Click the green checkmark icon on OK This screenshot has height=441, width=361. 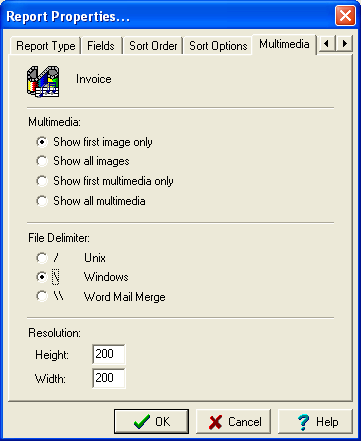coord(142,422)
